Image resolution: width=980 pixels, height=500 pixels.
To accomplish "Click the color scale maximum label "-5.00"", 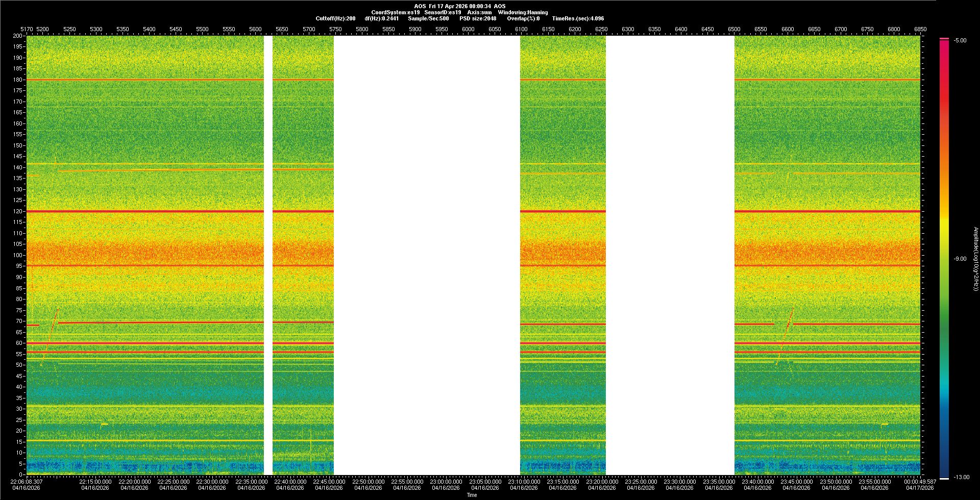I will 960,40.
